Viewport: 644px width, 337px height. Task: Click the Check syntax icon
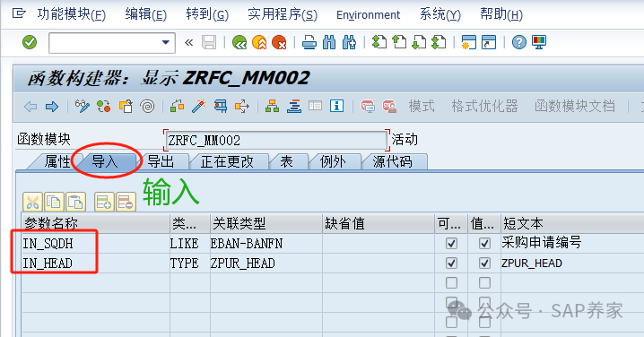pos(177,107)
